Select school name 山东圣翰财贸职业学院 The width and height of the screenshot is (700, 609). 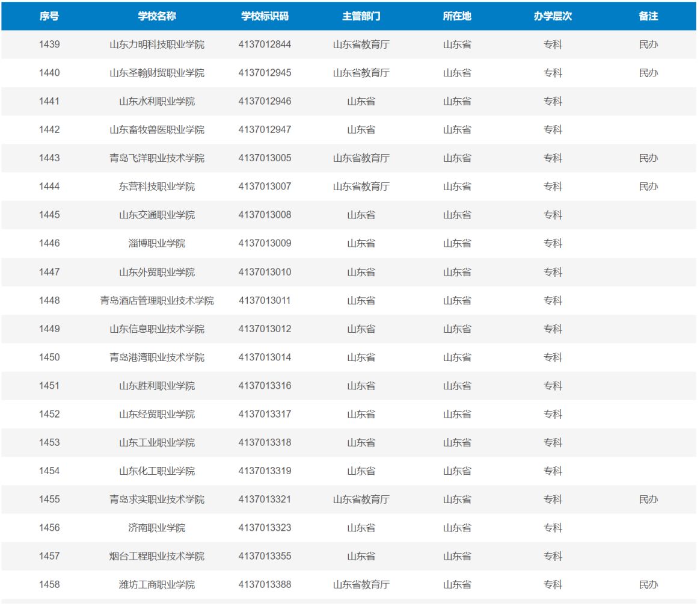pos(157,73)
